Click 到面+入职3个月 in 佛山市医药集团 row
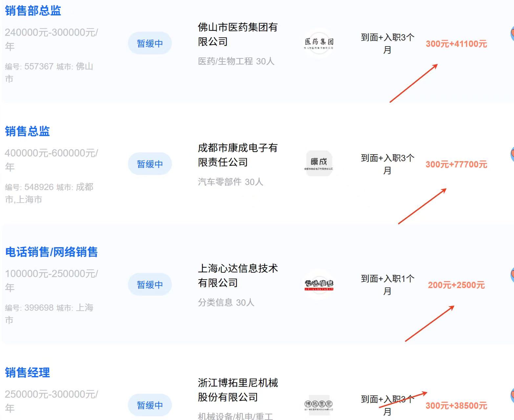The image size is (514, 420). click(x=387, y=44)
